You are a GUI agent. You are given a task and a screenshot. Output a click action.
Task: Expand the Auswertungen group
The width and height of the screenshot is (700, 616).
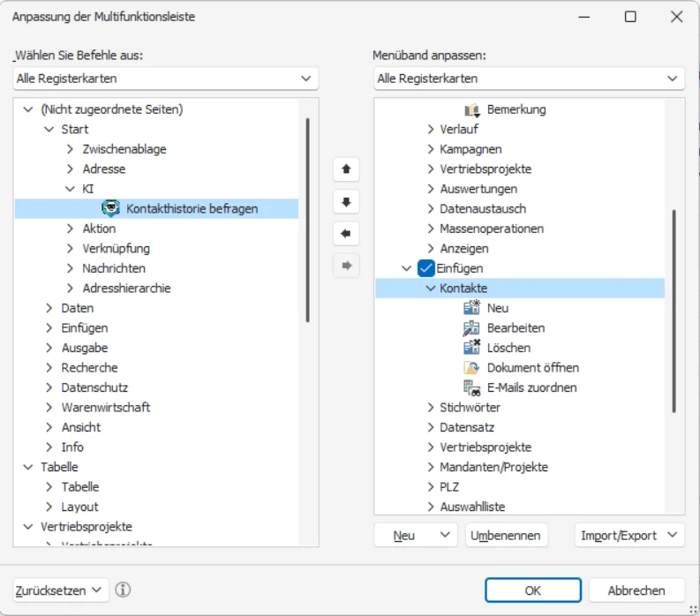[x=431, y=189]
